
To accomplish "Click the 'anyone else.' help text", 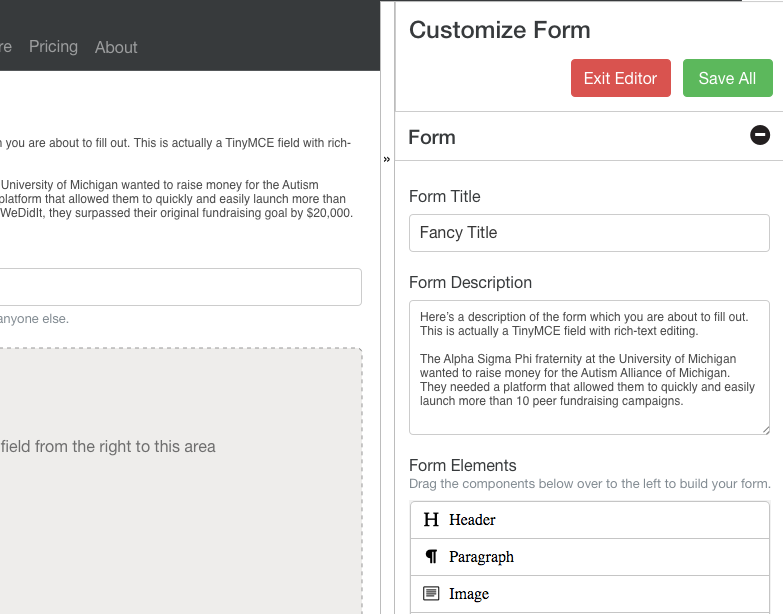I will (34, 318).
